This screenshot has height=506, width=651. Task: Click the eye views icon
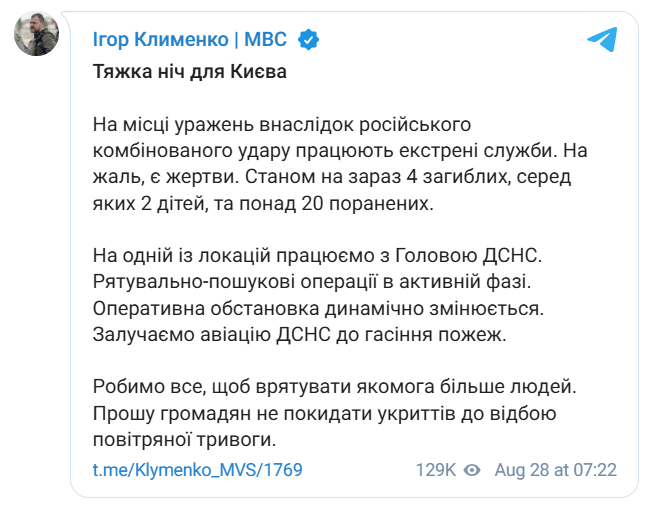click(473, 469)
